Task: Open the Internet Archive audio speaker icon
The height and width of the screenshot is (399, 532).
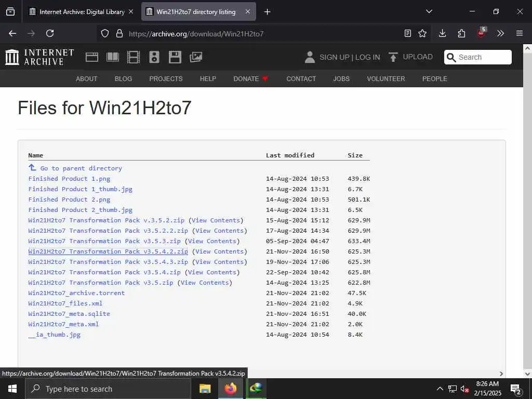Action: pyautogui.click(x=154, y=57)
